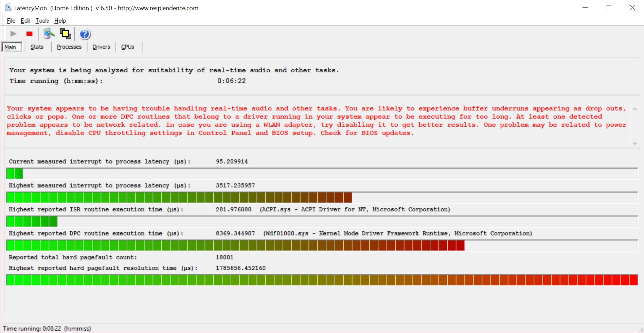Open the Edit menu

pyautogui.click(x=25, y=21)
